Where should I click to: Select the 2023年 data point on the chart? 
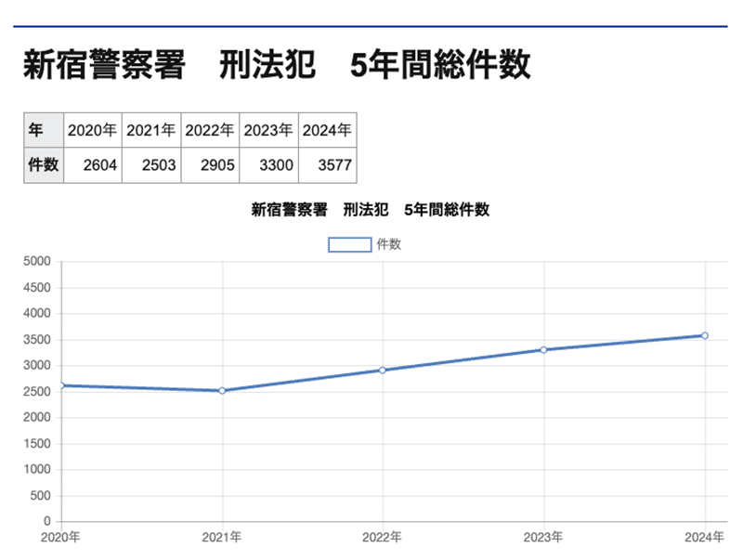(543, 349)
